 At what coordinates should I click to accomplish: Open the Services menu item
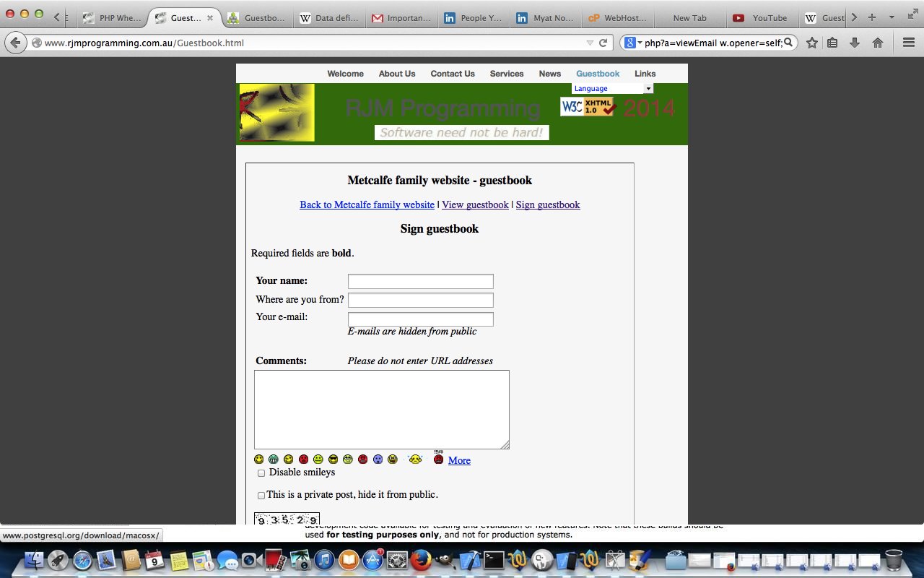click(507, 74)
